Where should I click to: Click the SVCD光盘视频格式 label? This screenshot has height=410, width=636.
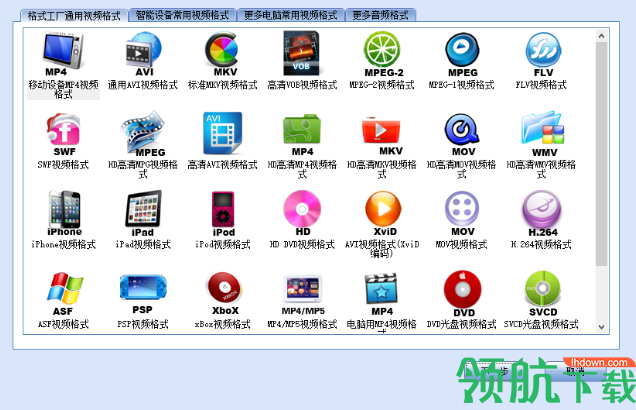coord(541,324)
